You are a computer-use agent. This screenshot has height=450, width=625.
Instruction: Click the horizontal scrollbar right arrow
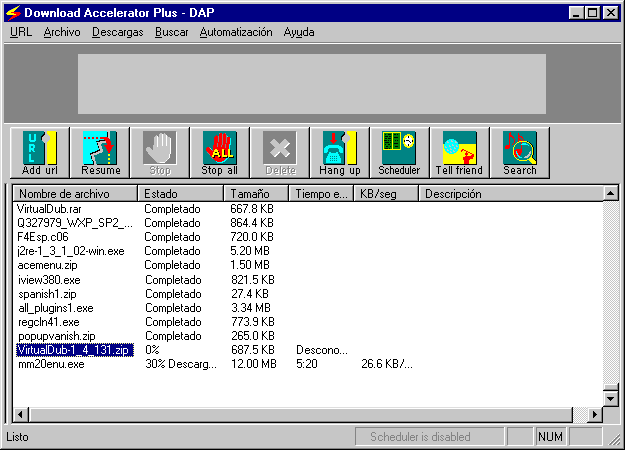coord(595,413)
